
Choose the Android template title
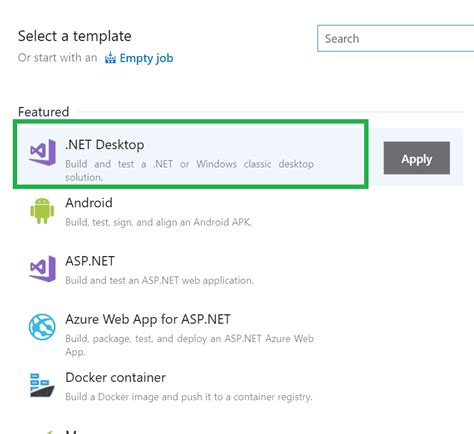tap(89, 203)
